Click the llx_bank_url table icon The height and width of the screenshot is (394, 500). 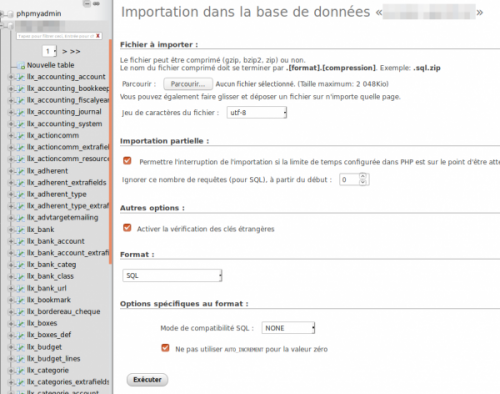pos(21,288)
